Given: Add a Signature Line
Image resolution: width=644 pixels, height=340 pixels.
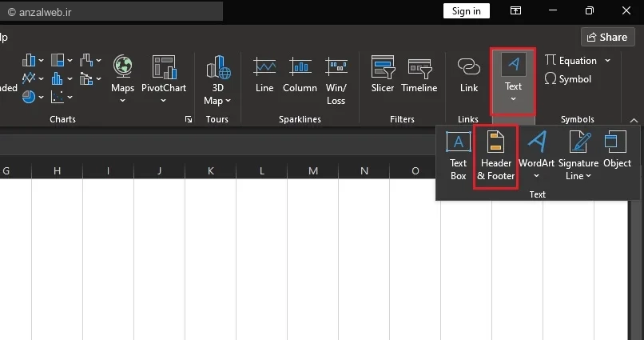Looking at the screenshot, I should point(578,155).
